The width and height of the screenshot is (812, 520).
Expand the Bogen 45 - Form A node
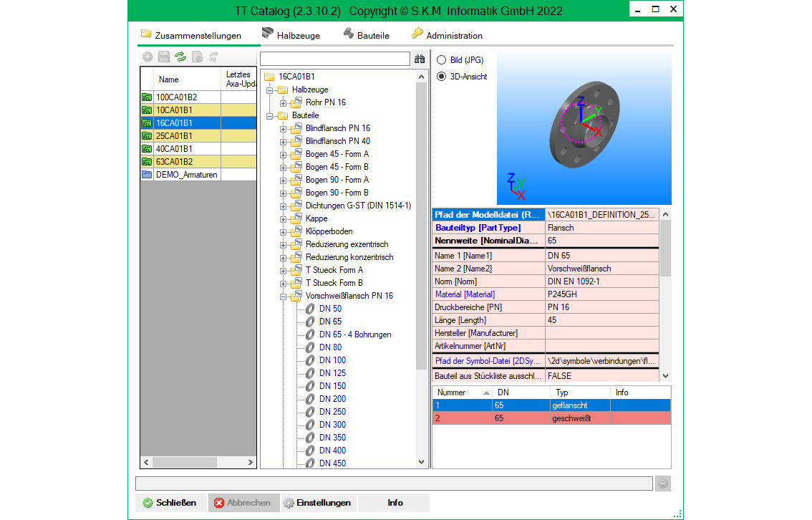tap(284, 155)
